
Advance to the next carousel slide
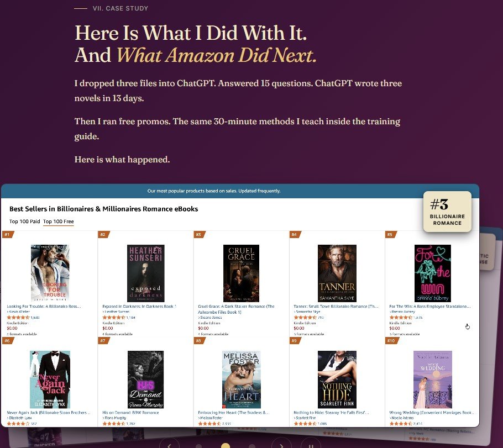pyautogui.click(x=281, y=445)
